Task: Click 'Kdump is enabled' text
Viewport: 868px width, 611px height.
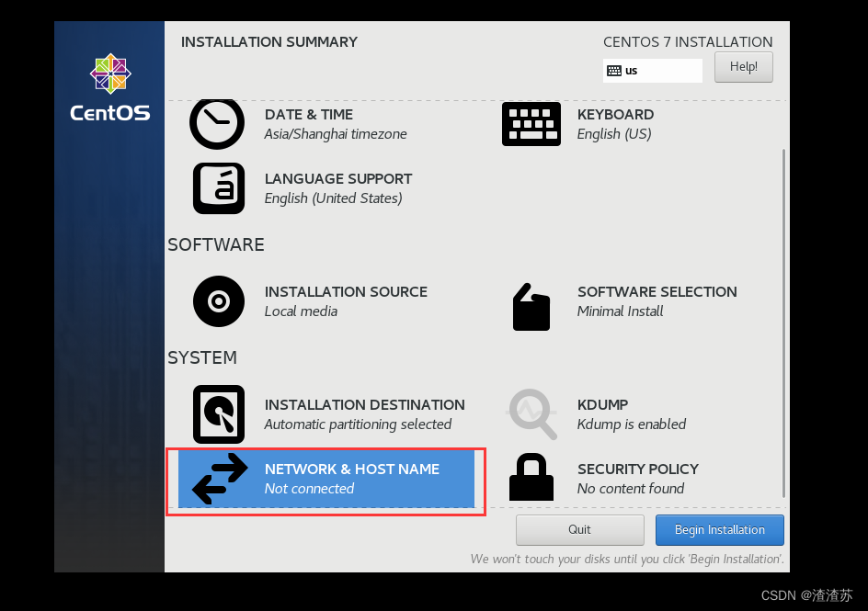Action: click(x=632, y=424)
